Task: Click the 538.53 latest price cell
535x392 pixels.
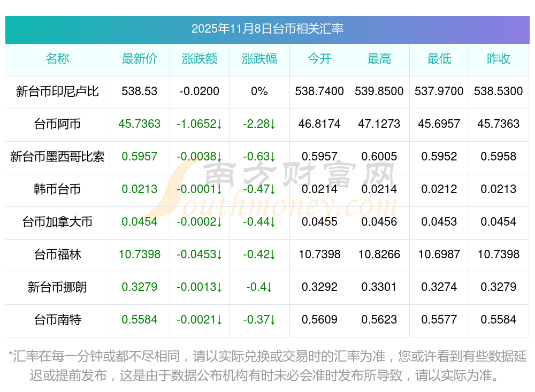Action: [x=140, y=91]
